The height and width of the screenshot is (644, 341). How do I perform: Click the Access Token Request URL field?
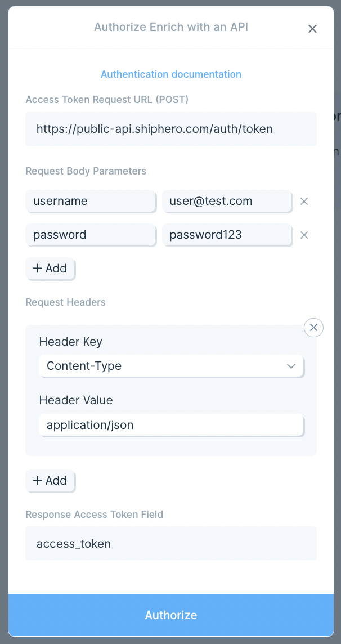[x=170, y=129]
